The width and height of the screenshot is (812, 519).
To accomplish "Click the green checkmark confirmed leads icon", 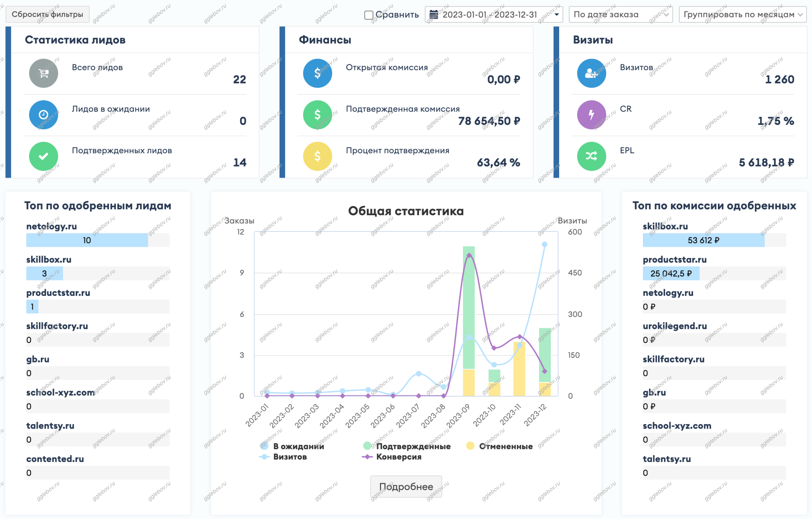I will coord(44,156).
